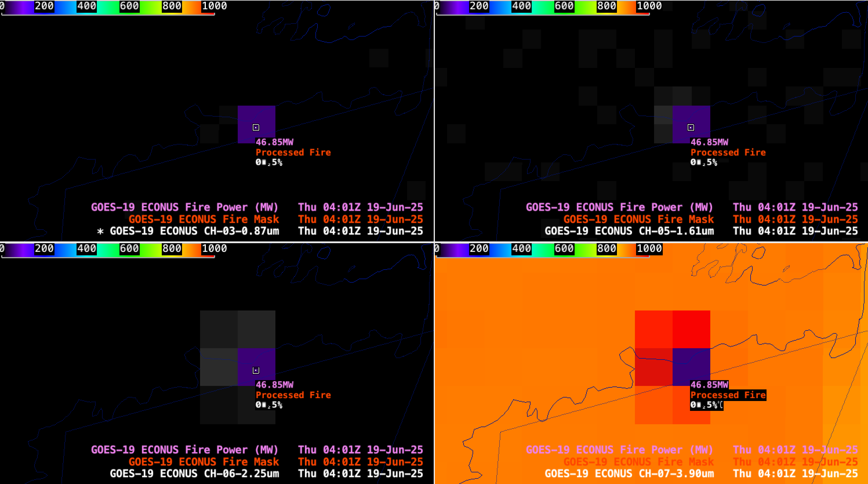Click the sampling point marker in CH-06 panel
The width and height of the screenshot is (868, 484).
click(256, 370)
